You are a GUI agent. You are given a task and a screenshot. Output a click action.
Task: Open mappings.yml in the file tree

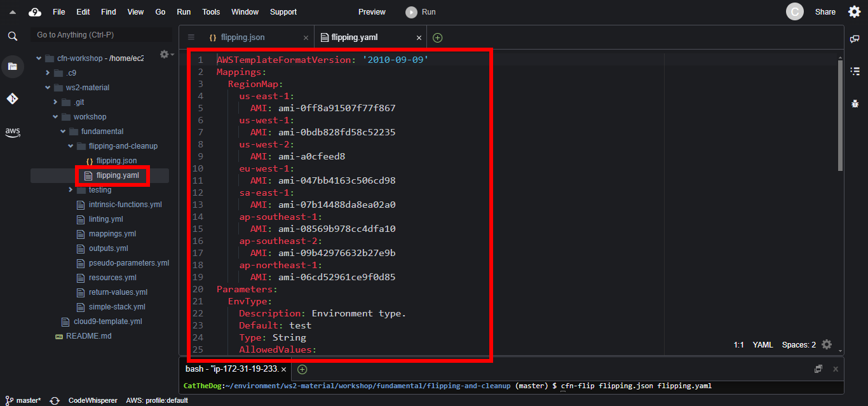pos(112,234)
